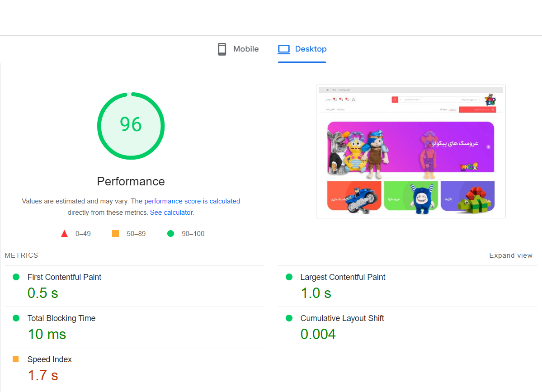Click First Contentful Paint green status dot
The image size is (542, 392).
(x=16, y=277)
